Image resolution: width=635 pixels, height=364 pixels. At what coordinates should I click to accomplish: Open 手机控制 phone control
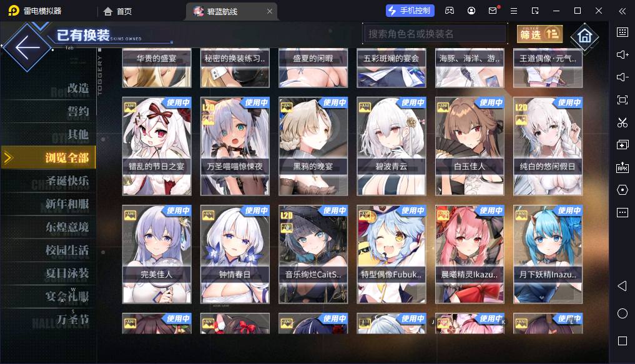[410, 11]
